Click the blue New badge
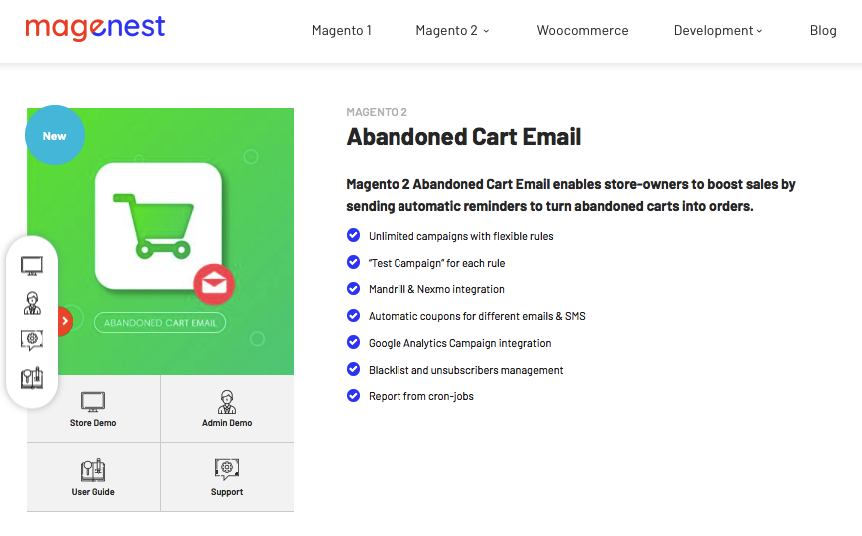Viewport: 862px width, 536px height. (55, 135)
